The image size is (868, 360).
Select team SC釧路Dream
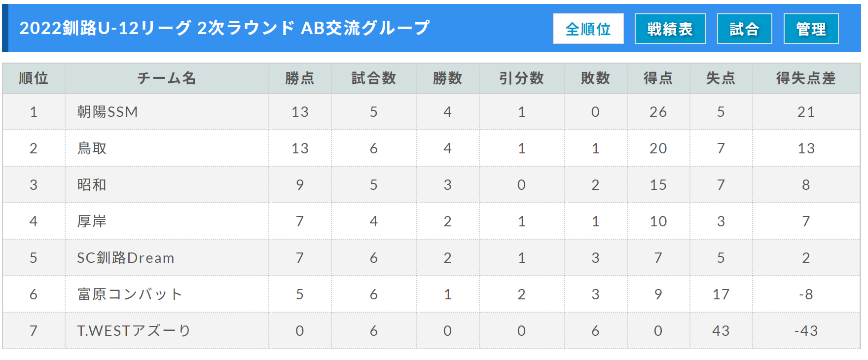point(126,258)
